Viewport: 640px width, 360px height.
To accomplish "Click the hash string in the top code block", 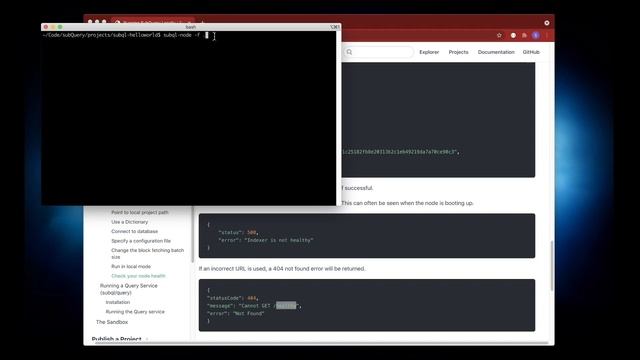I will 400,152.
